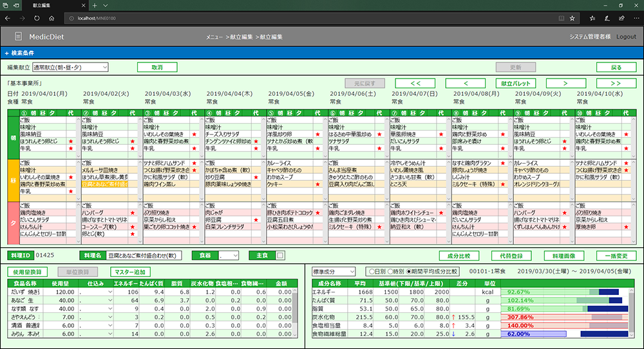Image resolution: width=644 pixels, height=349 pixels.
Task: Go back in the browser
Action: (7, 18)
